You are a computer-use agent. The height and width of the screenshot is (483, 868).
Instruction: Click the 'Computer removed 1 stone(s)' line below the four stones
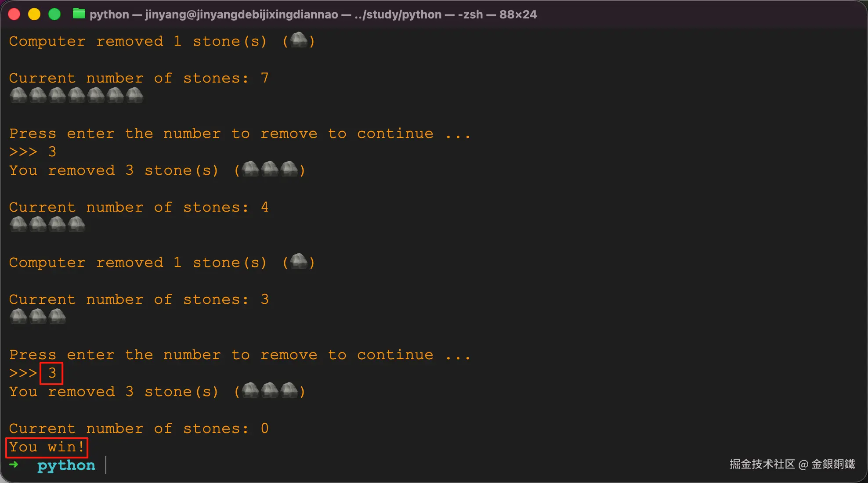pos(162,263)
